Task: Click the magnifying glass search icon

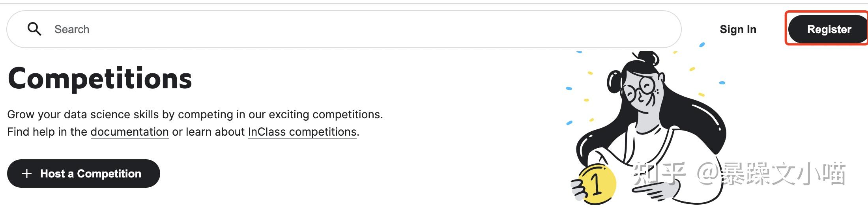Action: point(34,29)
